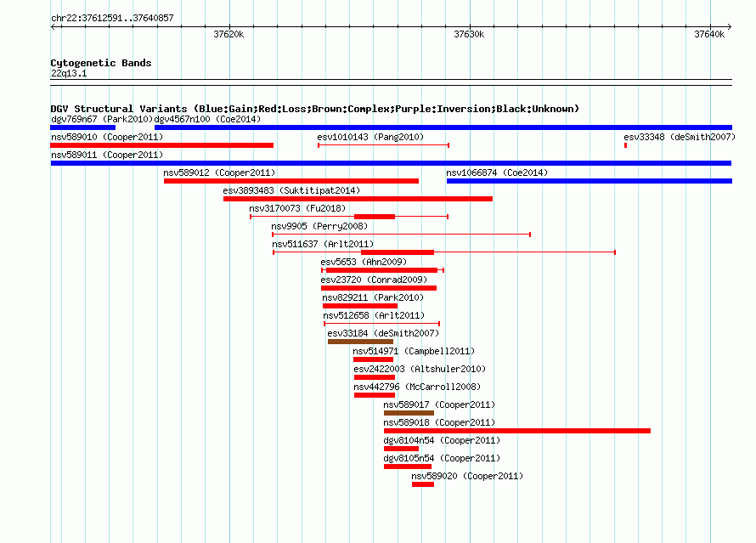Viewport: 756px width, 543px height.
Task: Click the red bar under esv3893483
Action: 358,199
